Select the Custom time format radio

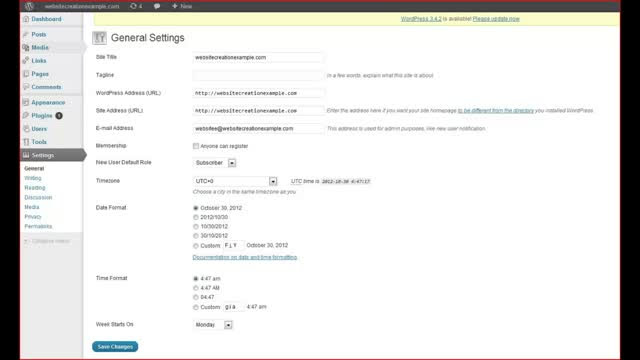(x=196, y=307)
